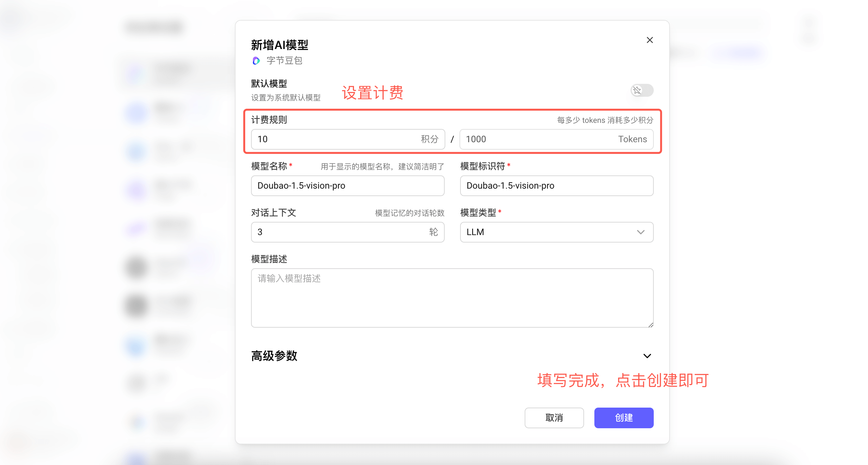The image size is (868, 465).
Task: Click the dropdown arrow beside LLM
Action: 641,232
